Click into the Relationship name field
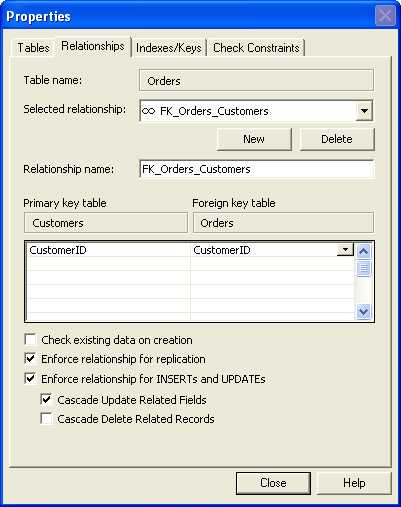Screen dimensions: 401x507 tap(257, 169)
